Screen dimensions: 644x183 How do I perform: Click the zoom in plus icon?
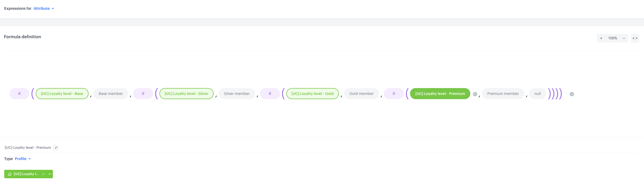[x=601, y=38]
